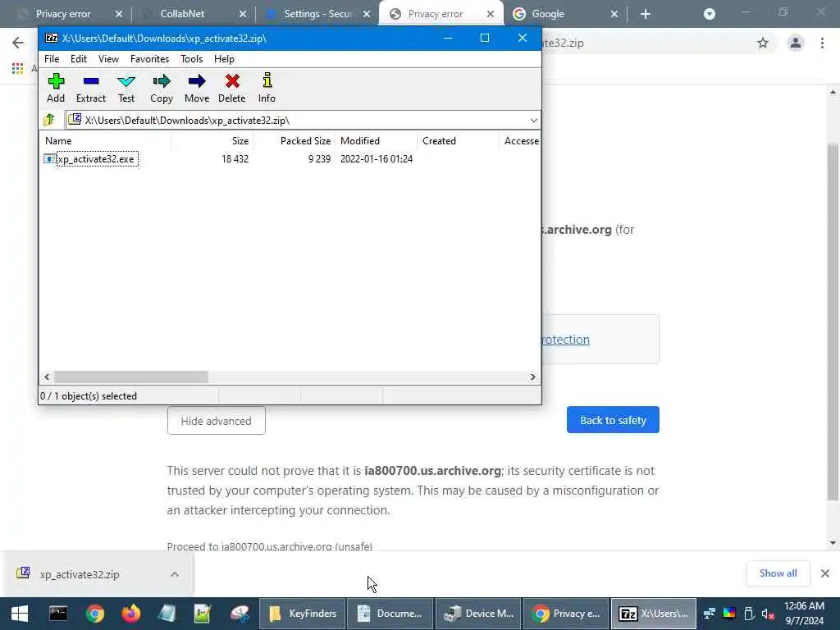Viewport: 840px width, 630px height.
Task: Click the Chrome tab search dropdown circle
Action: point(710,14)
